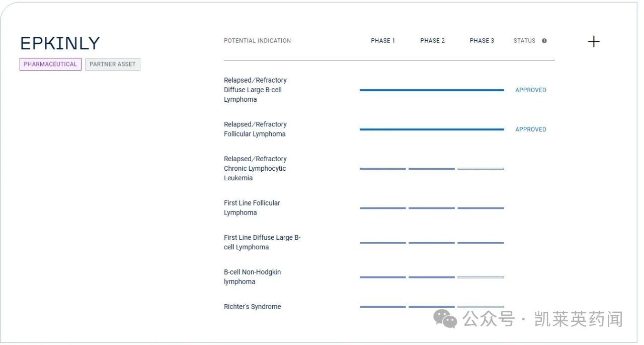Click APPROVED status for Diffuse Large B-cell Lymphoma
The width and height of the screenshot is (644, 345).
[531, 90]
